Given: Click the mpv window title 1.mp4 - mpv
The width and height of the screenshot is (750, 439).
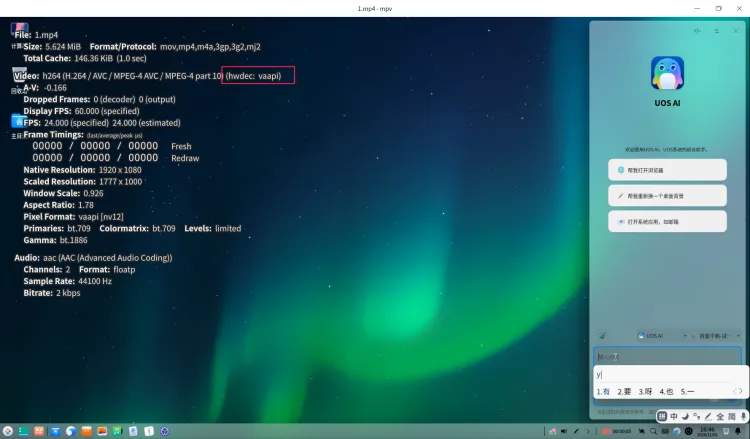Looking at the screenshot, I should [375, 9].
